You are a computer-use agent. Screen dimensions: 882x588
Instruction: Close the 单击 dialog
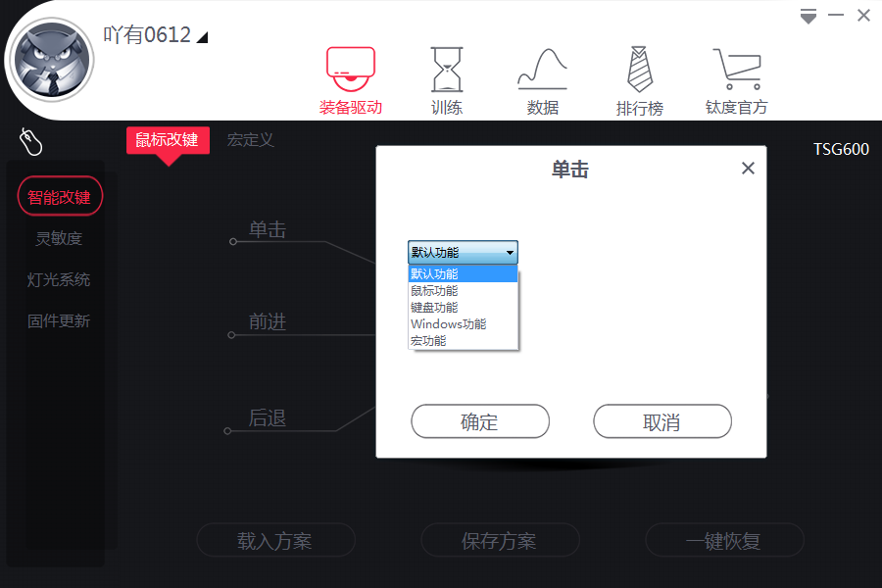(x=748, y=169)
